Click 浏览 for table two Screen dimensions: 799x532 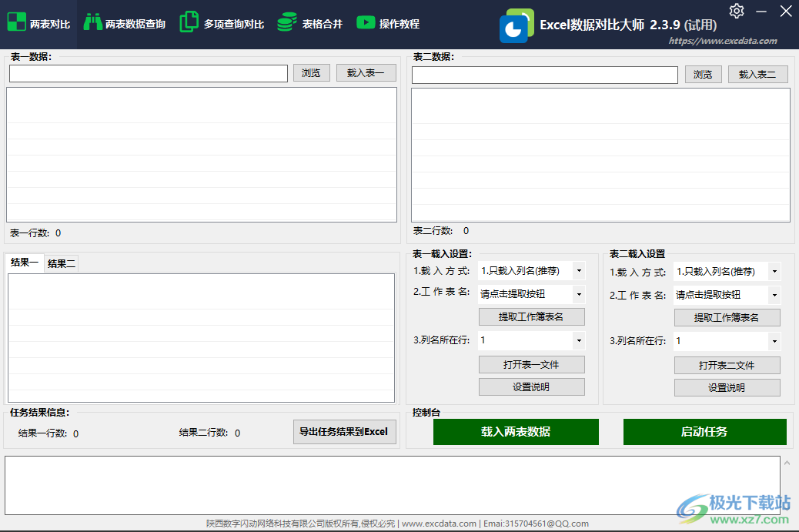coord(703,75)
